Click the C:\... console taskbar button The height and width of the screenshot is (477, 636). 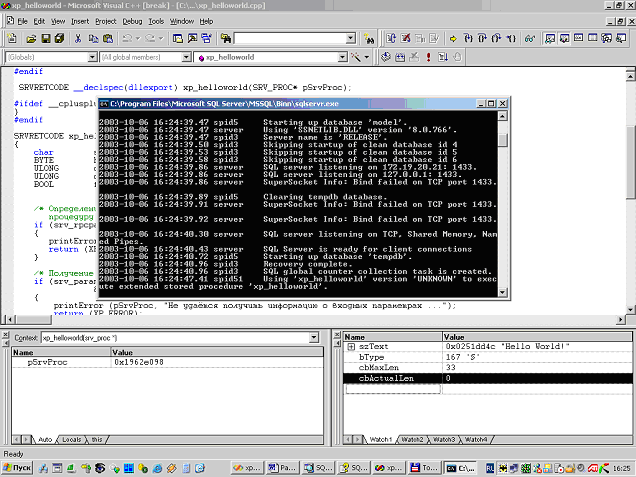pos(462,468)
